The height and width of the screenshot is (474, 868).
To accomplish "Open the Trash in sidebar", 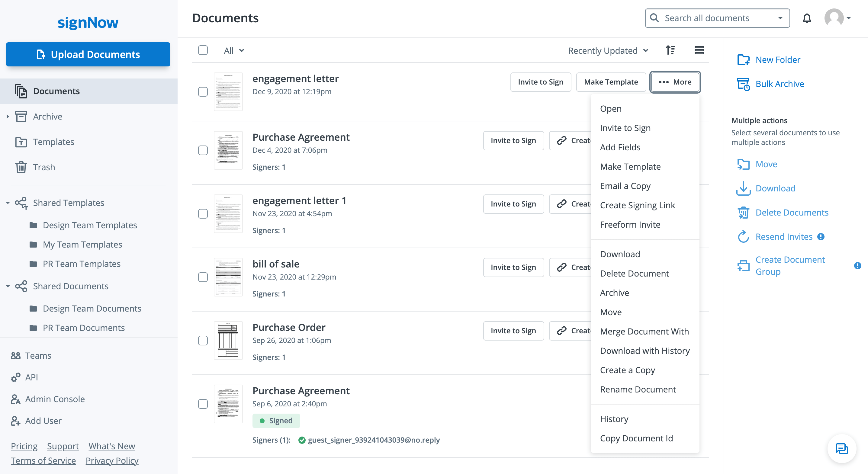I will (x=44, y=167).
